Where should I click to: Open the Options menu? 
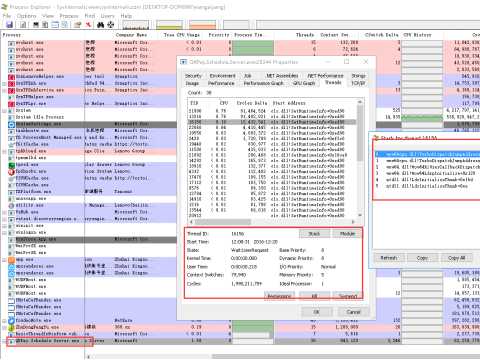coord(26,16)
